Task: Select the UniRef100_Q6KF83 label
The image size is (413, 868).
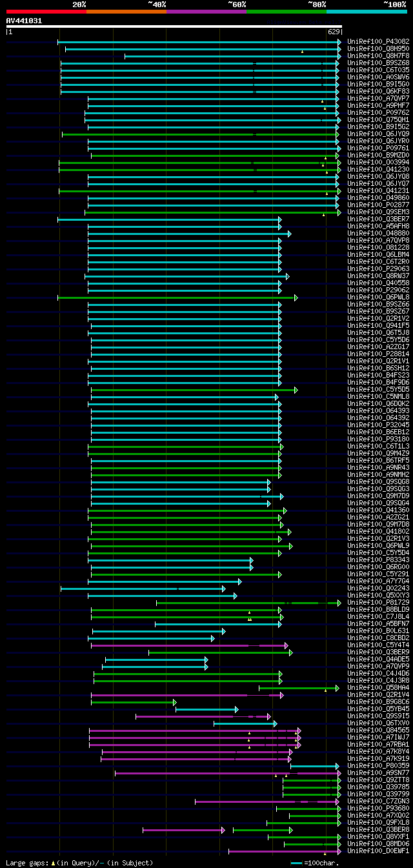Action: coord(377,91)
